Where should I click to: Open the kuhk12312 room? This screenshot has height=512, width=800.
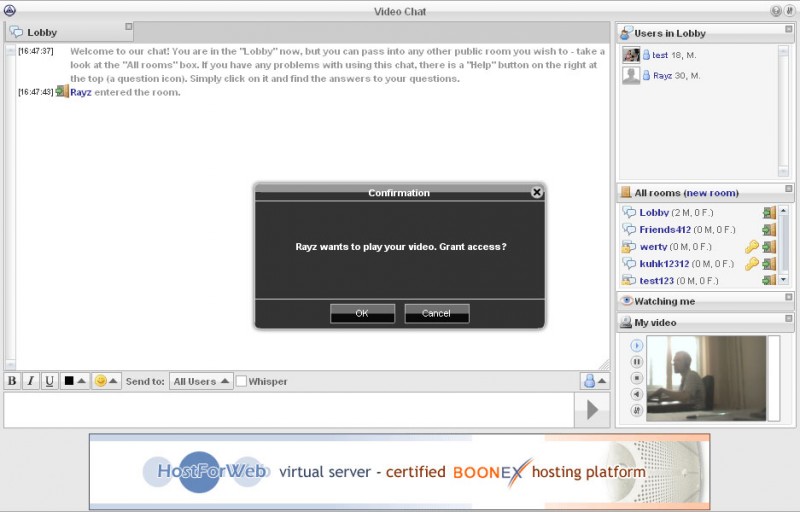pyautogui.click(x=664, y=264)
